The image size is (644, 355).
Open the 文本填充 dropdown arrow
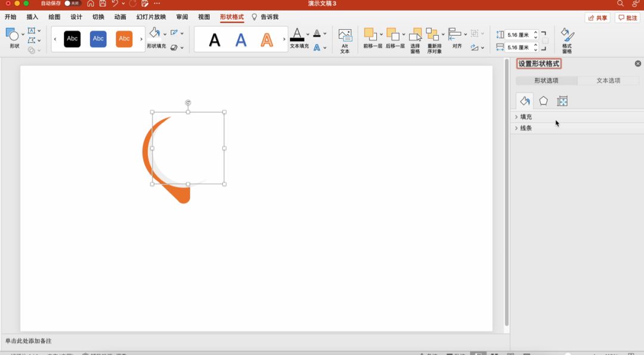coord(308,35)
